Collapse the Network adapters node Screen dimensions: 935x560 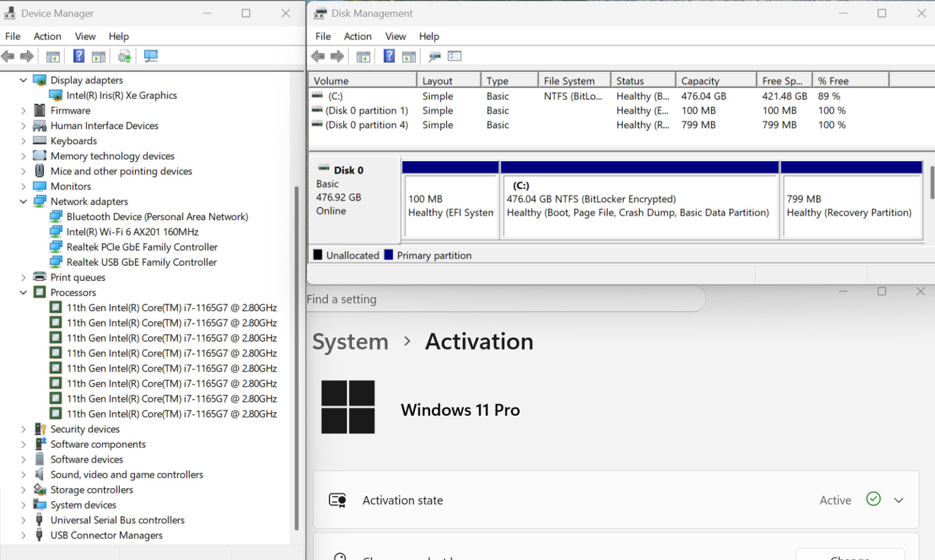(x=23, y=201)
